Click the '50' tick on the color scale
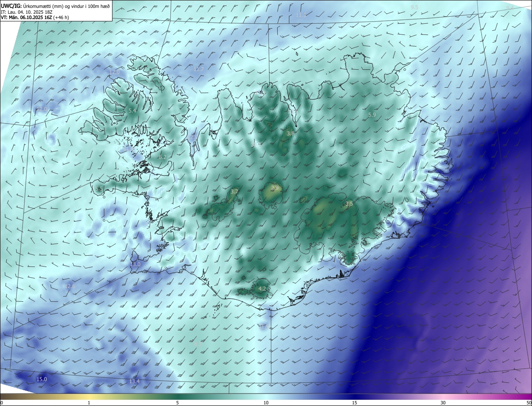The width and height of the screenshot is (532, 406). tap(528, 403)
